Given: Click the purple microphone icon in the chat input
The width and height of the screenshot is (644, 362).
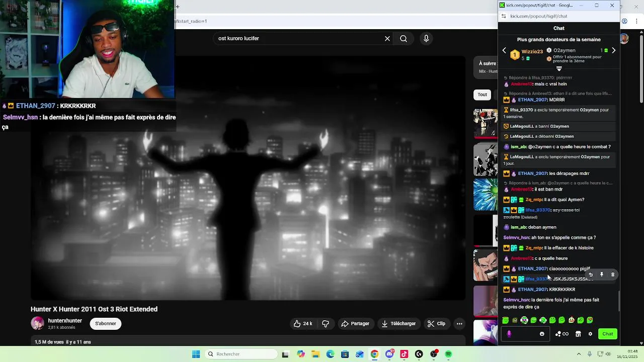Looking at the screenshot, I should pos(509,334).
